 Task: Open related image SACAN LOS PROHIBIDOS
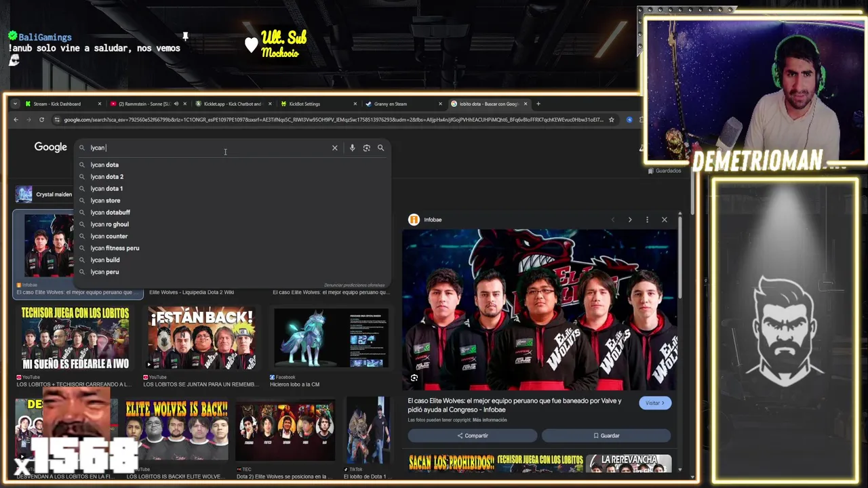click(x=451, y=463)
